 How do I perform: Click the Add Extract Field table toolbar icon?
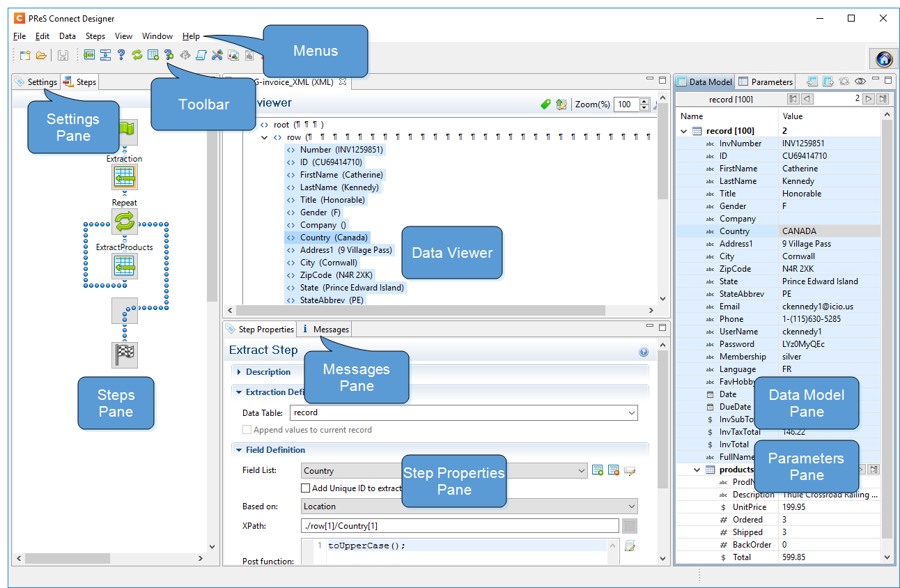coord(153,55)
